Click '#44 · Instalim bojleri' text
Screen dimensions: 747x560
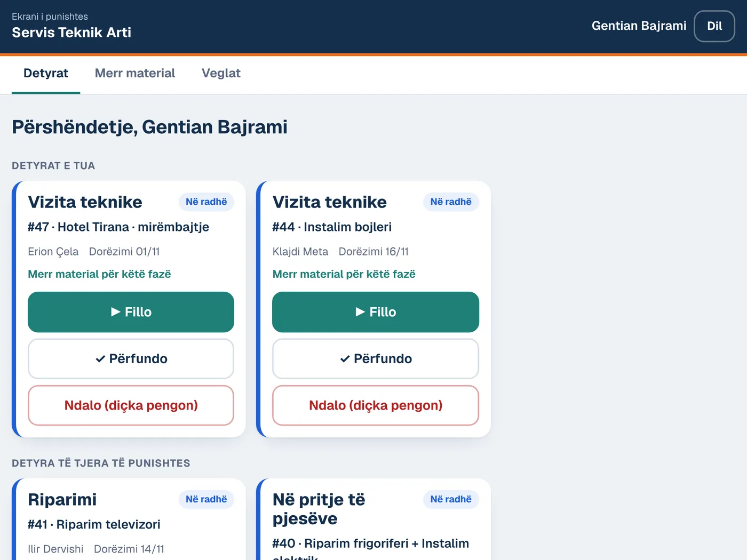(x=332, y=227)
